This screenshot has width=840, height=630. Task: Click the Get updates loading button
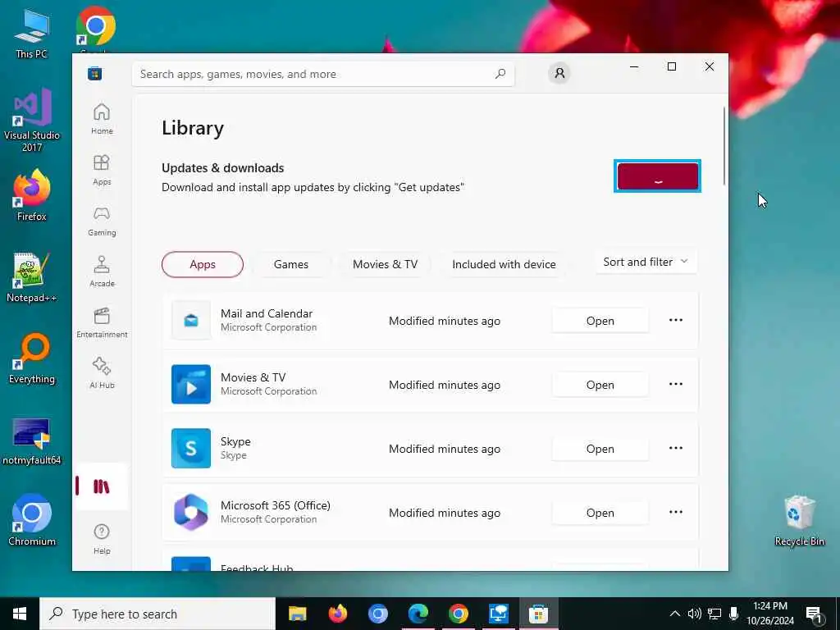(x=657, y=176)
